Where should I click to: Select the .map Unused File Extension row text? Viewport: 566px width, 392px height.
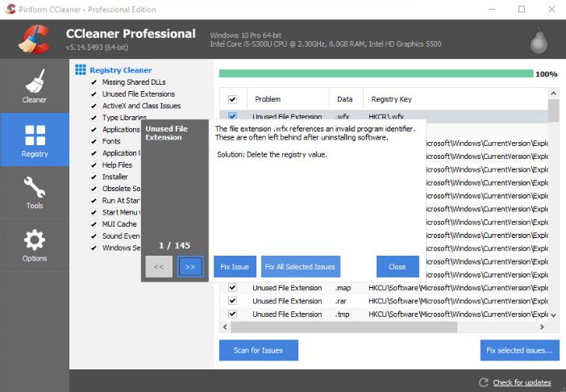[x=287, y=288]
